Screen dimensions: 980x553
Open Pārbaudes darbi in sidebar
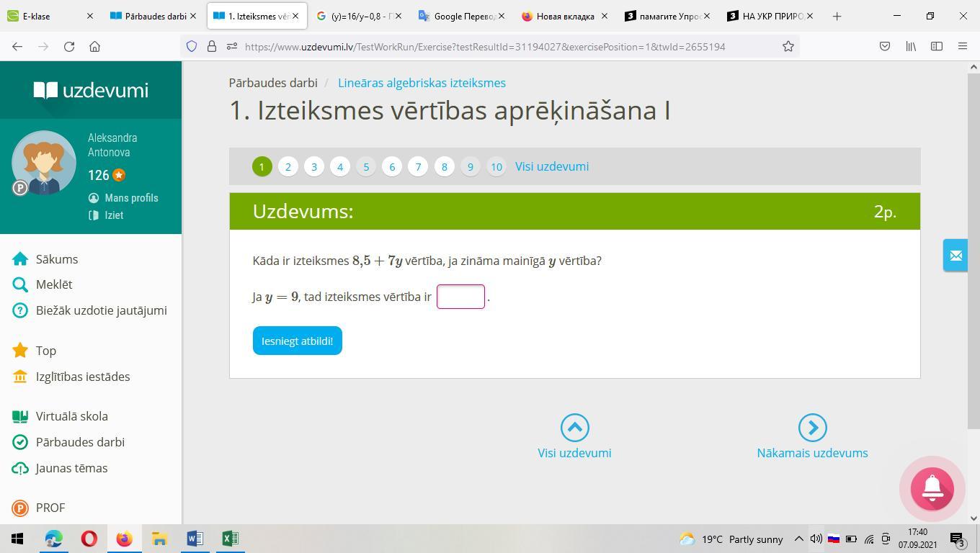tap(68, 442)
